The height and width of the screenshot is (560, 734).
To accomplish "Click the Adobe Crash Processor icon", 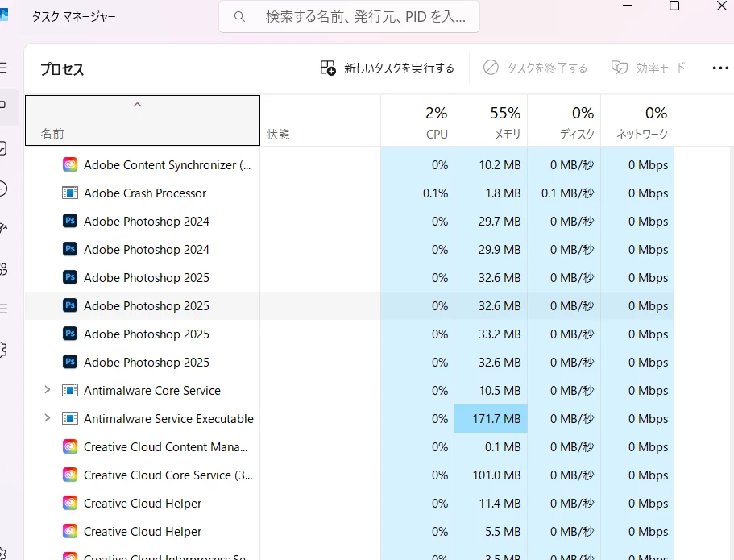I will pos(70,193).
